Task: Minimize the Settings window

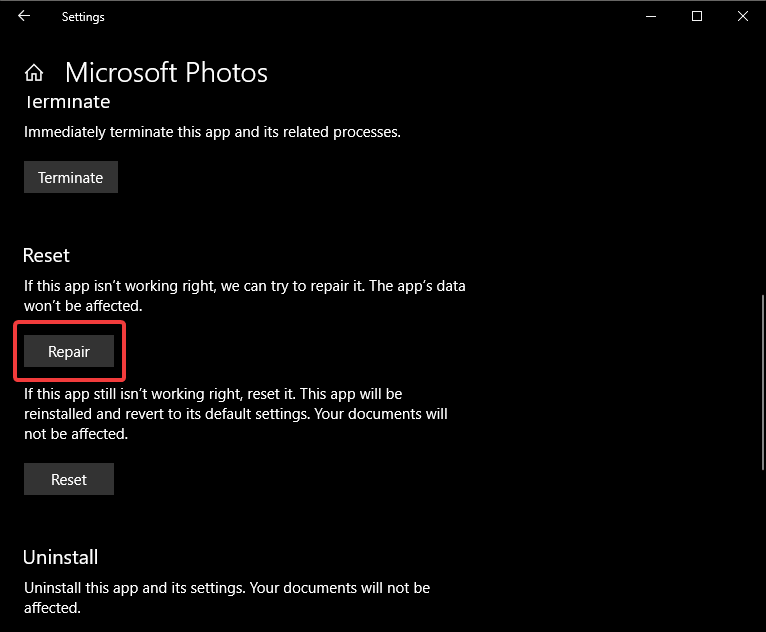Action: 653,16
